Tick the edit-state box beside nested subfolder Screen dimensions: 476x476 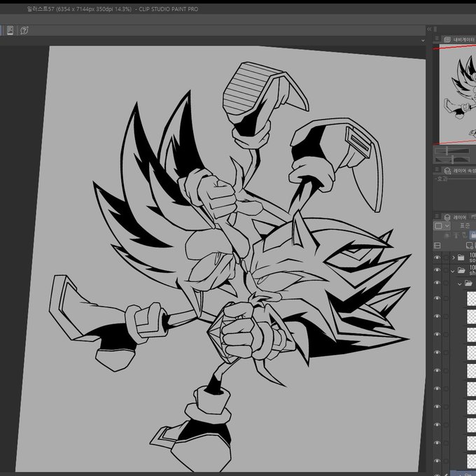tap(446, 283)
